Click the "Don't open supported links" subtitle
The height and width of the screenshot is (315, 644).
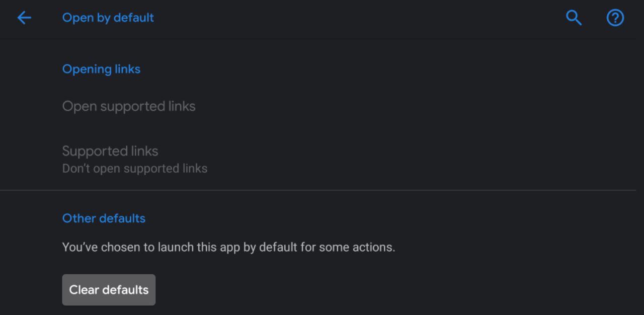(135, 168)
